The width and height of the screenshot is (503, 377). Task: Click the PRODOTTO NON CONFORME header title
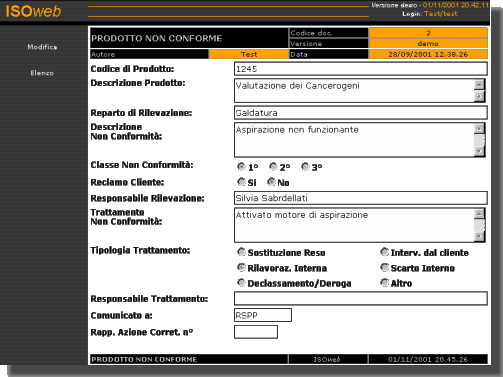pyautogui.click(x=157, y=38)
